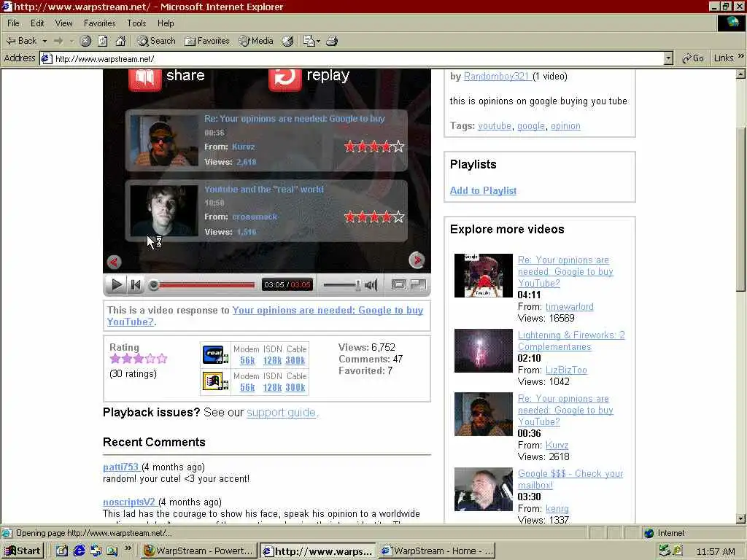Open the File menu
Screen dimensions: 747x560
click(x=13, y=23)
